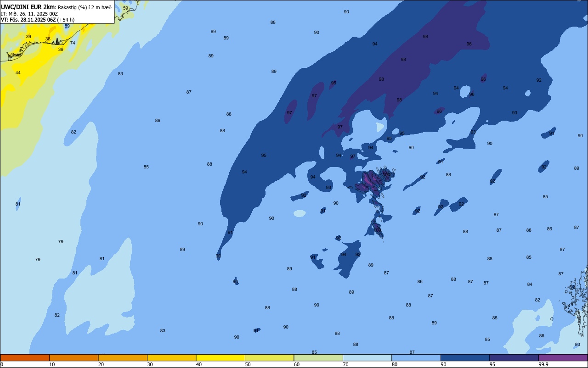
Task: Select the 80–90 light blue legend swatch
Action: tap(416, 357)
